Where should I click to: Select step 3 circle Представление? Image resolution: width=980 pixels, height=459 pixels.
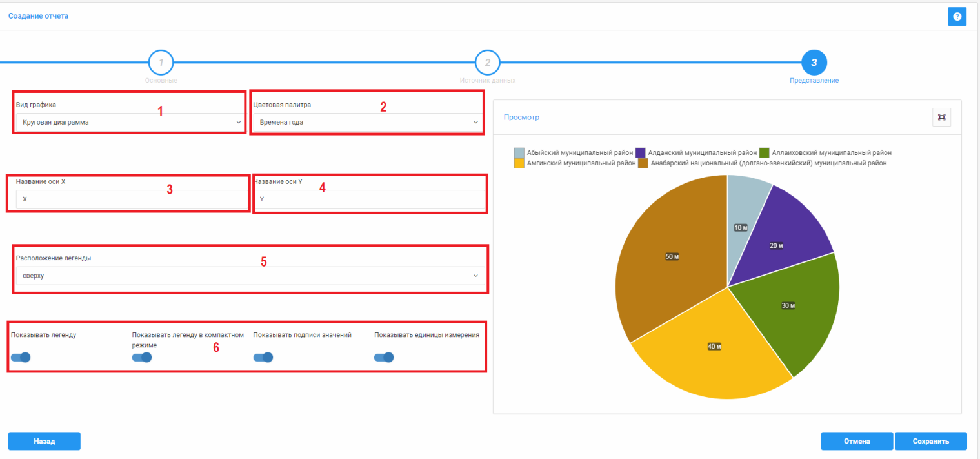pos(814,63)
